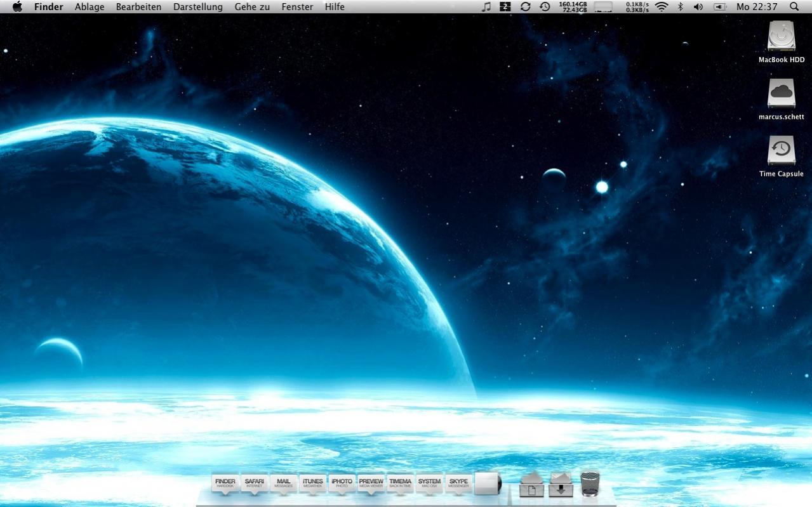
Task: Open the Hilfe menu
Action: click(335, 7)
